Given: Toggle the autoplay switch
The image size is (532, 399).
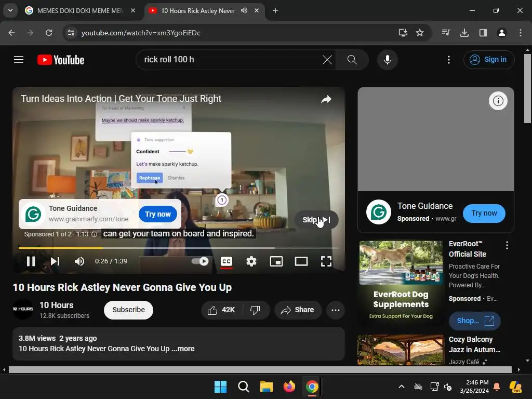Looking at the screenshot, I should click(200, 261).
